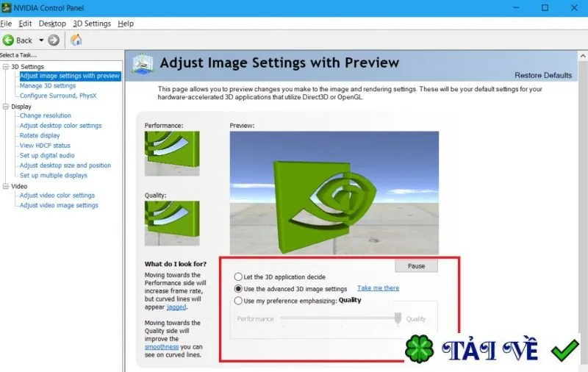Open View HDCP status
This screenshot has height=372, width=588.
click(45, 146)
